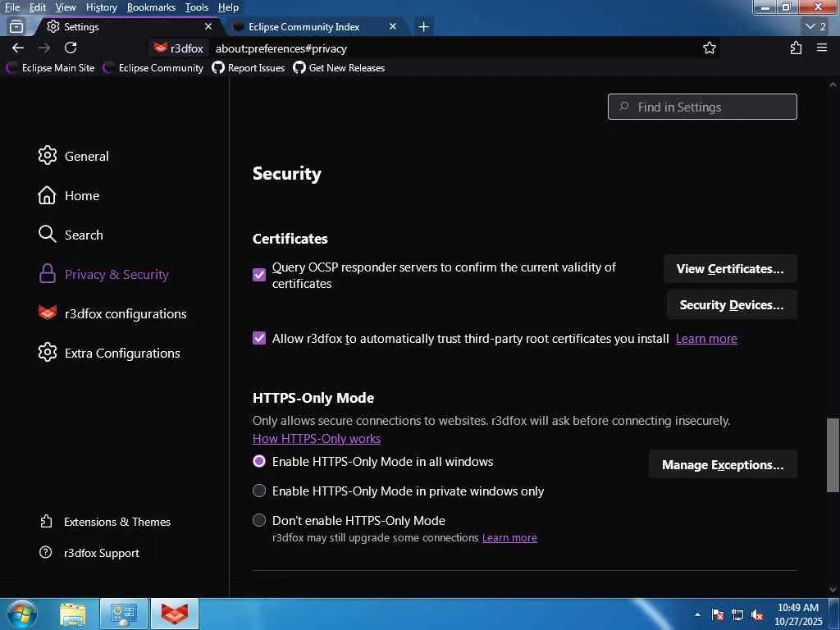Toggle Query OCSP responder servers checkbox

(259, 275)
